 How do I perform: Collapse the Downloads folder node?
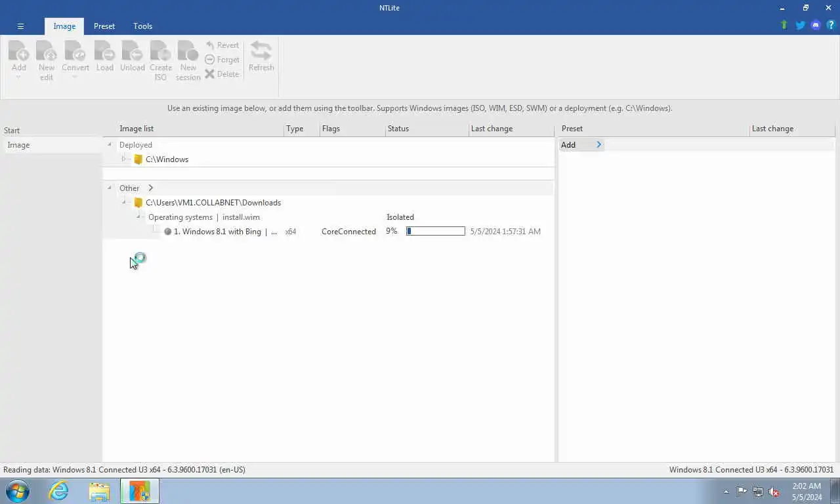click(x=124, y=202)
